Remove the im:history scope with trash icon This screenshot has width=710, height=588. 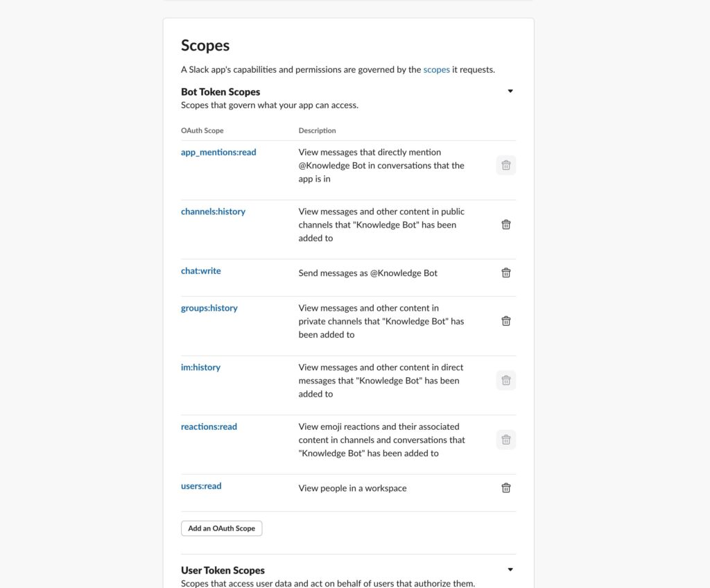[506, 381]
